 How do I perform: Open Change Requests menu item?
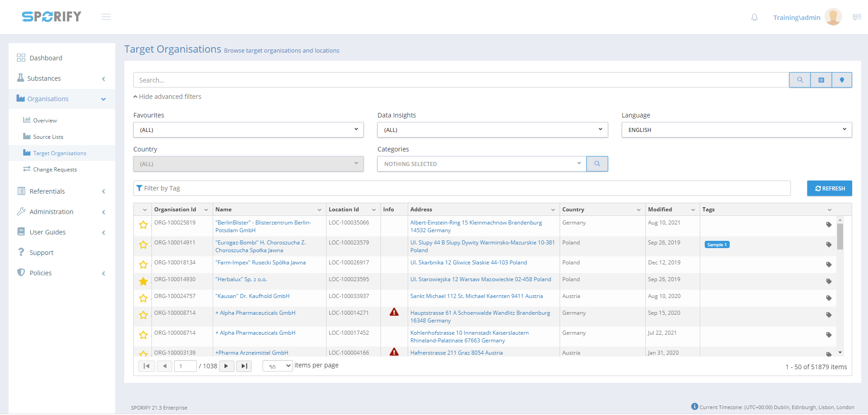55,170
